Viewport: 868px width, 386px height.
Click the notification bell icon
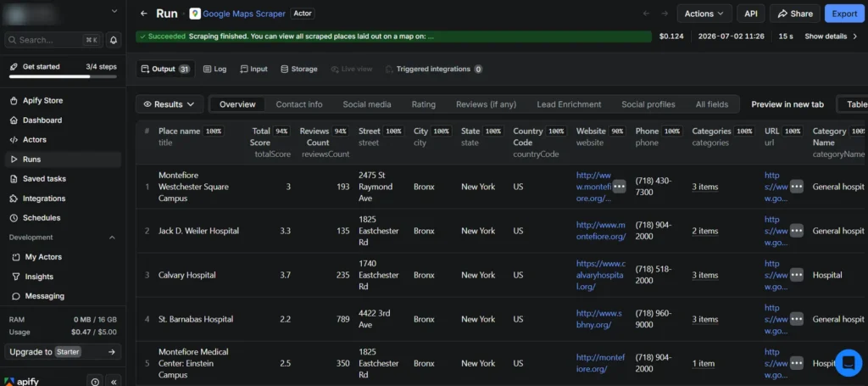(114, 40)
